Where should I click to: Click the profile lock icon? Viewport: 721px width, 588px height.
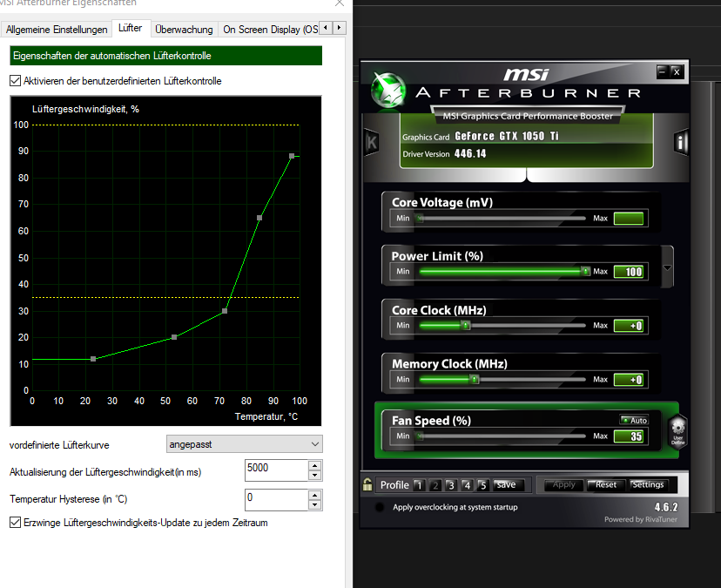coord(367,484)
